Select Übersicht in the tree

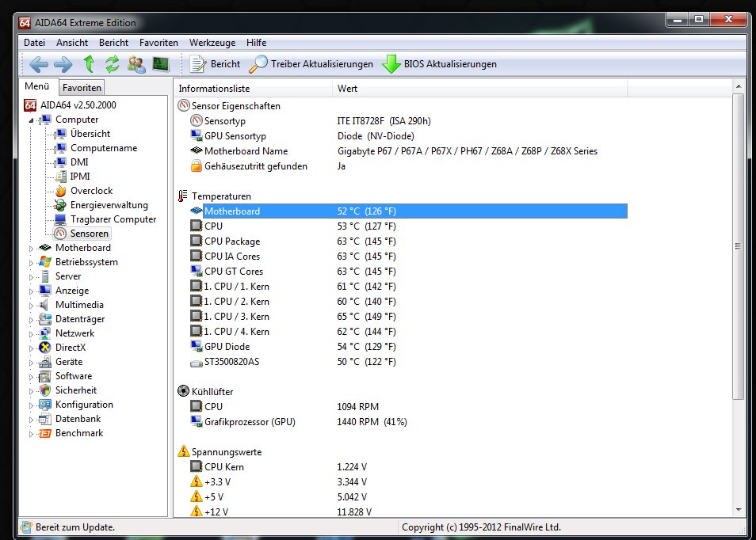(90, 134)
